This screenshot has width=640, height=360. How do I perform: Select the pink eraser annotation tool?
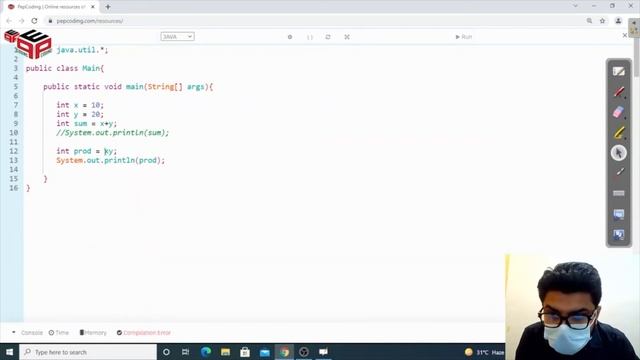tap(618, 112)
